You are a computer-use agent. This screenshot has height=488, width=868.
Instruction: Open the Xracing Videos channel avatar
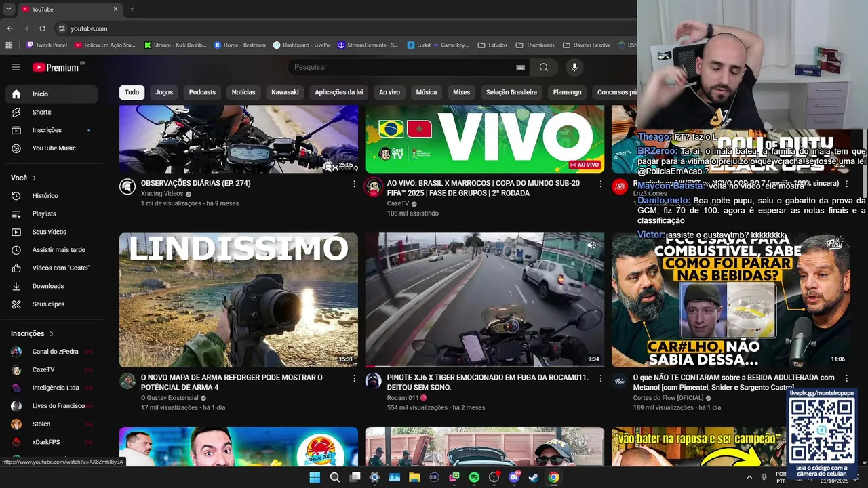pyautogui.click(x=127, y=187)
